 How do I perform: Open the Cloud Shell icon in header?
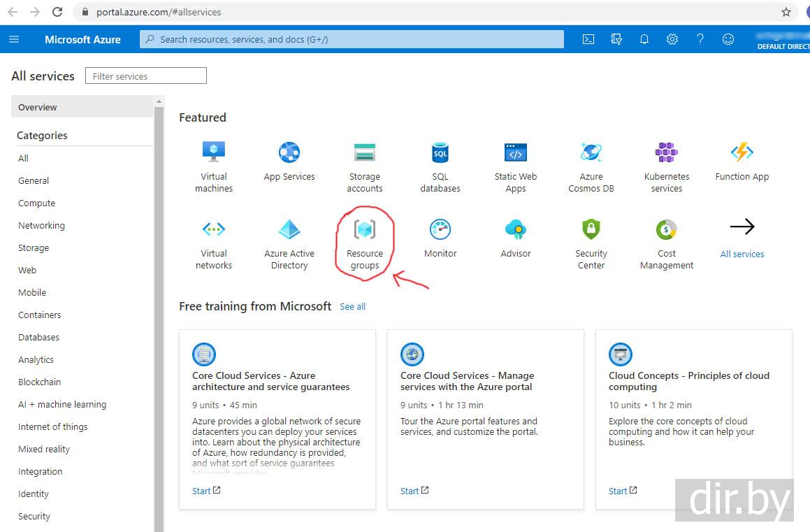pyautogui.click(x=588, y=40)
